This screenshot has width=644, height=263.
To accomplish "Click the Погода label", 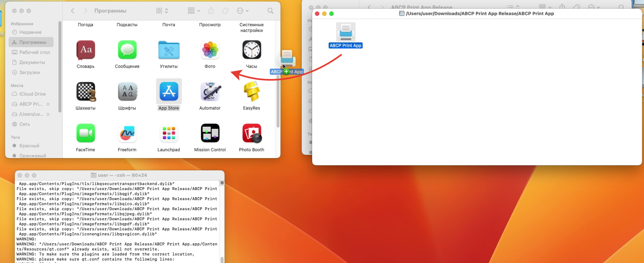I will (x=85, y=25).
